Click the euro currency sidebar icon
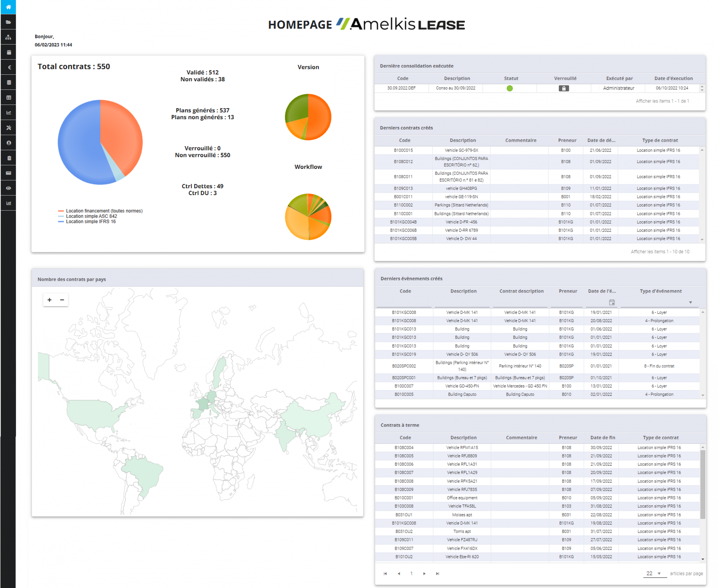 8,67
